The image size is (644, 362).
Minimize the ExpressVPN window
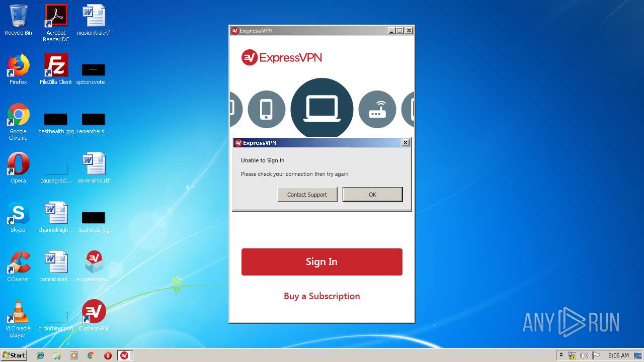click(x=391, y=31)
